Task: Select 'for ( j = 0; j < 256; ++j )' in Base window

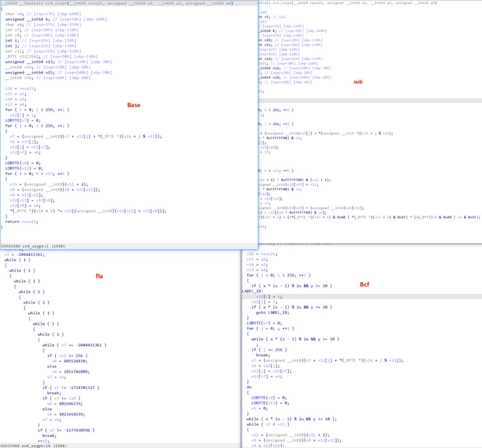Action: (x=37, y=126)
